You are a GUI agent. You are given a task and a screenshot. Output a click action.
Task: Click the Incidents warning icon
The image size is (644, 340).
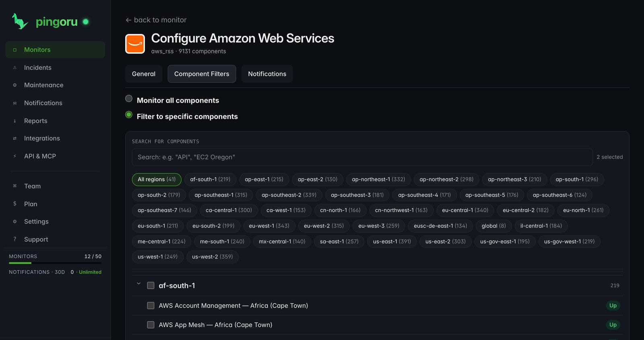pyautogui.click(x=15, y=68)
